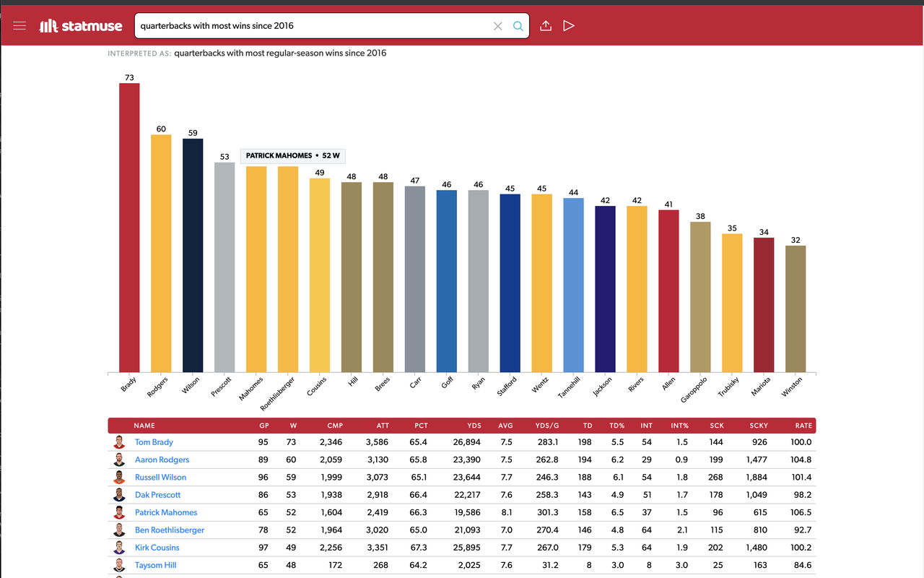Sort table by W column header

click(x=293, y=426)
